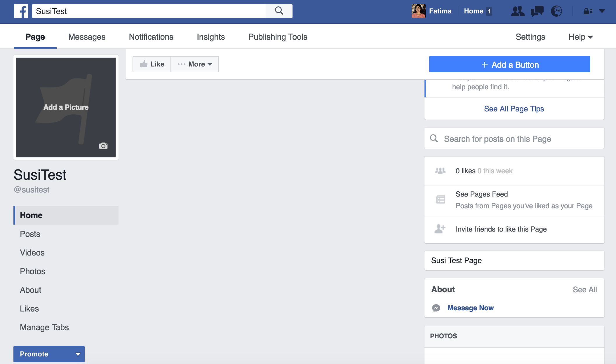Open See All Page Tips link
The image size is (616, 364).
(x=514, y=109)
